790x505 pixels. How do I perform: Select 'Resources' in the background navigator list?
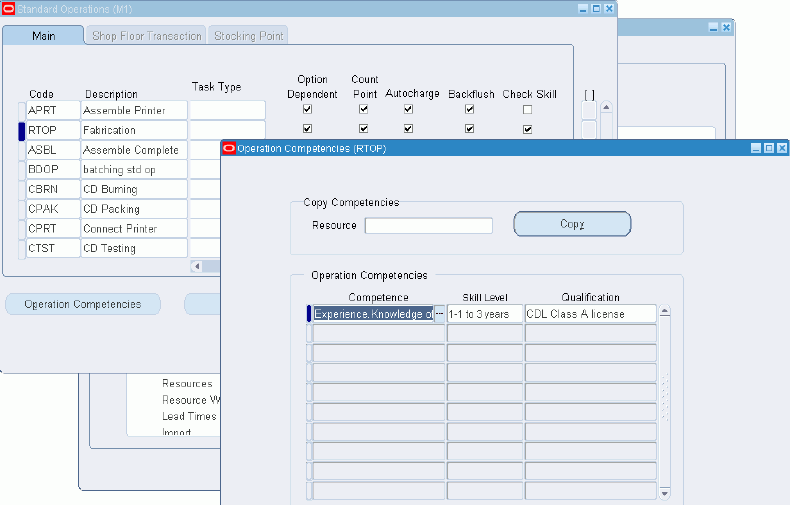click(x=187, y=384)
